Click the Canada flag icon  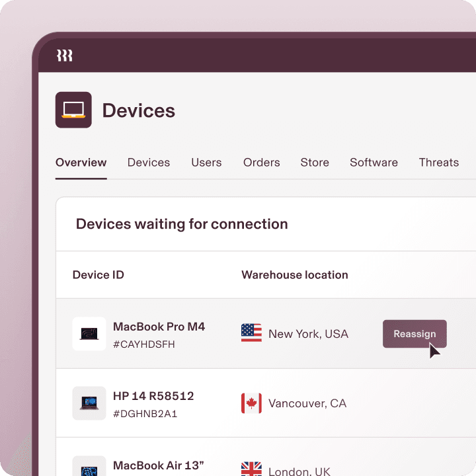pyautogui.click(x=251, y=403)
